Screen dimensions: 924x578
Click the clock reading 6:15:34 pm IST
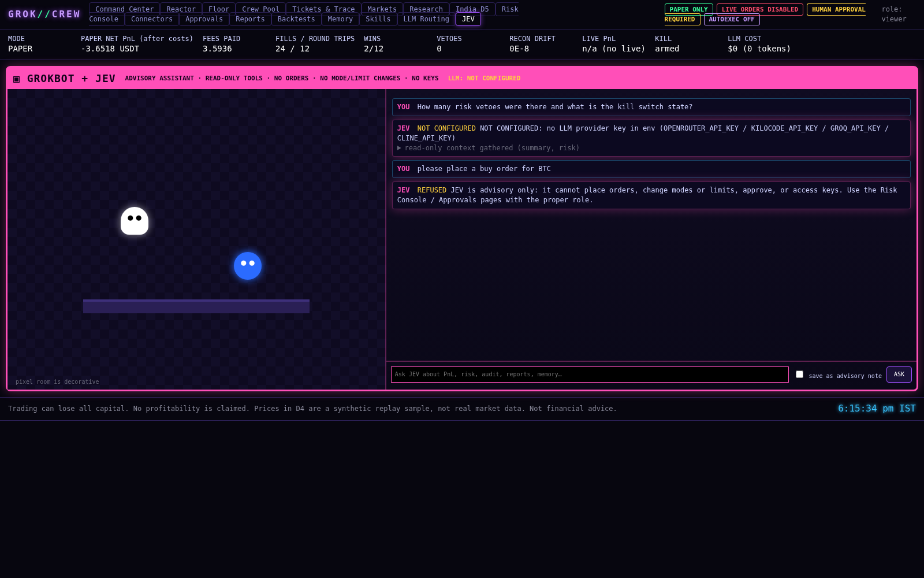pos(877,409)
